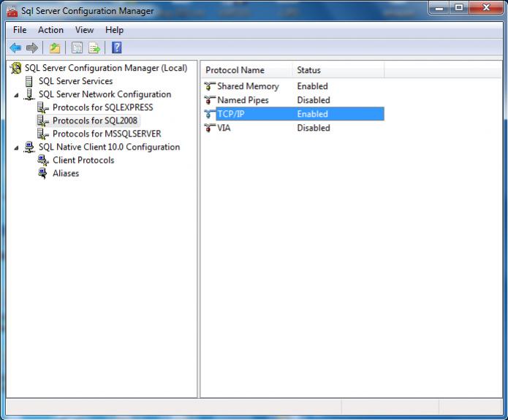The width and height of the screenshot is (508, 420).
Task: Click the Aliases icon
Action: tap(43, 173)
